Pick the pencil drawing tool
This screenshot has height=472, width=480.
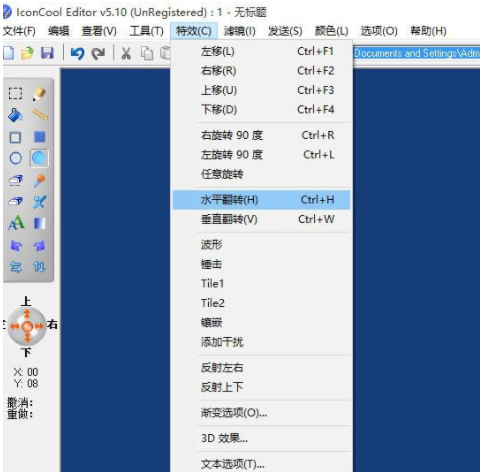tap(39, 94)
